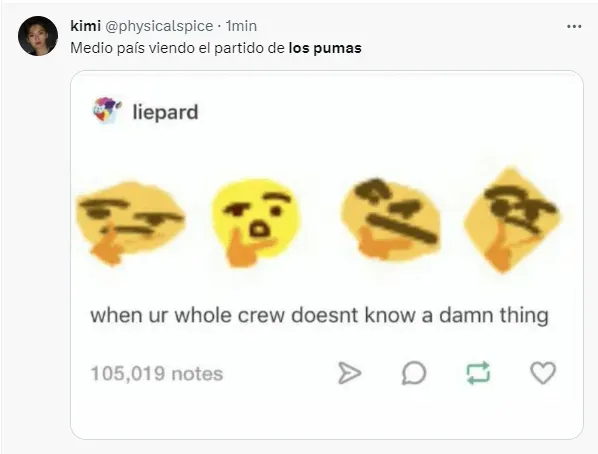Click the fourth diamond-shaped thinking emoji
The height and width of the screenshot is (454, 598).
pyautogui.click(x=512, y=220)
